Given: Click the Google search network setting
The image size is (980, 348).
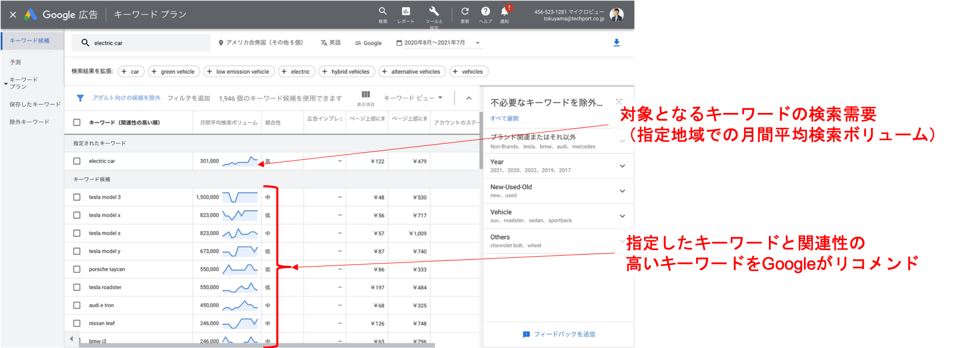Looking at the screenshot, I should tap(368, 43).
